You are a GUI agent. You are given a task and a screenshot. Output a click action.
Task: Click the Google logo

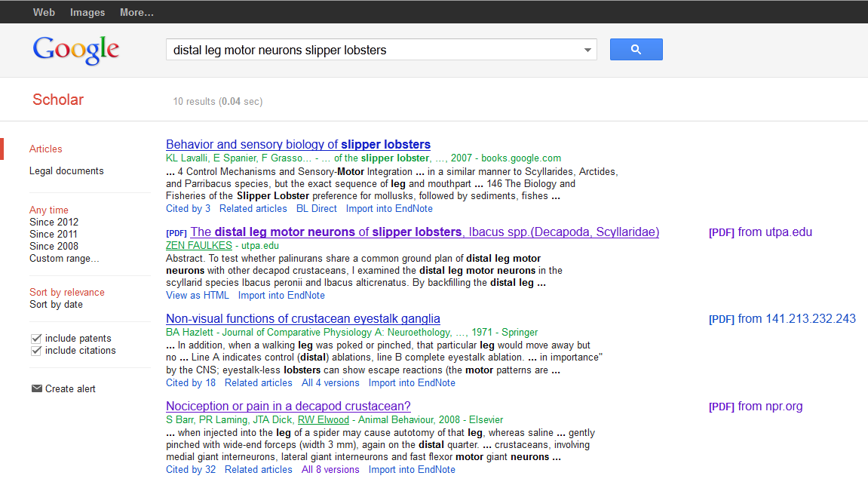(76, 50)
